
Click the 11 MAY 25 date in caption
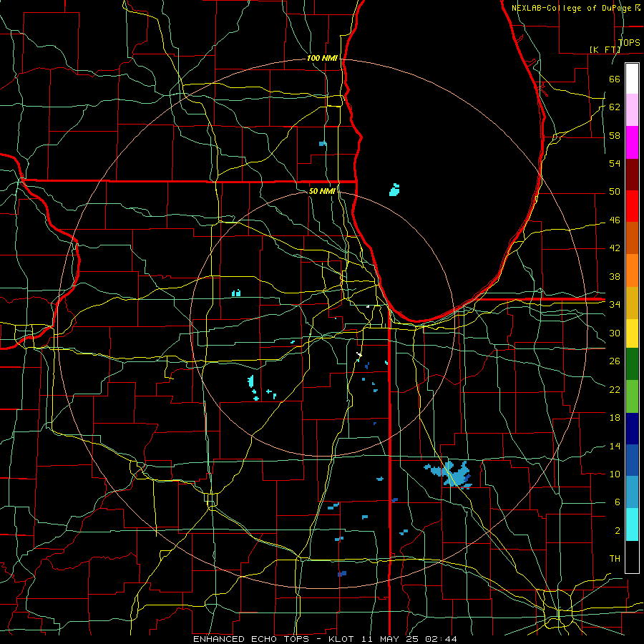click(390, 639)
